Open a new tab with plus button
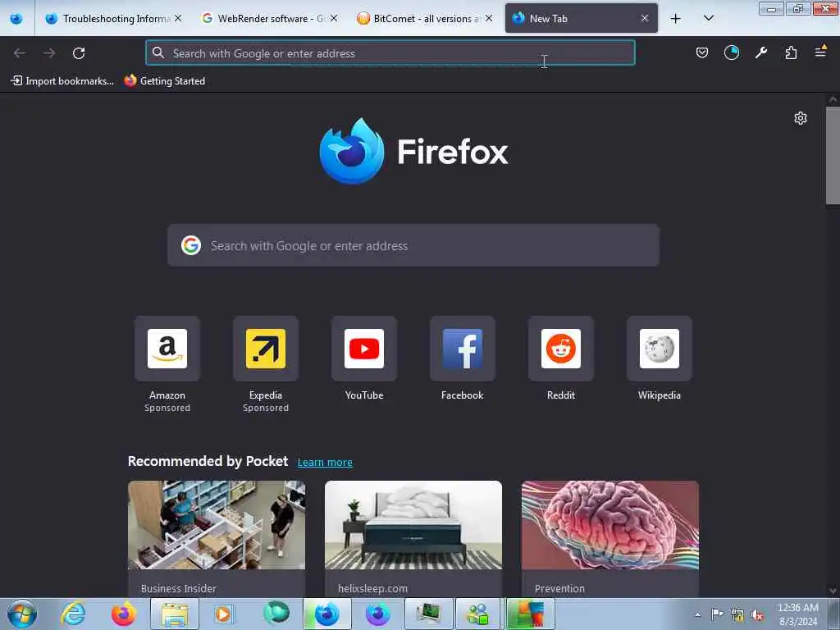The width and height of the screenshot is (840, 630). [x=676, y=19]
